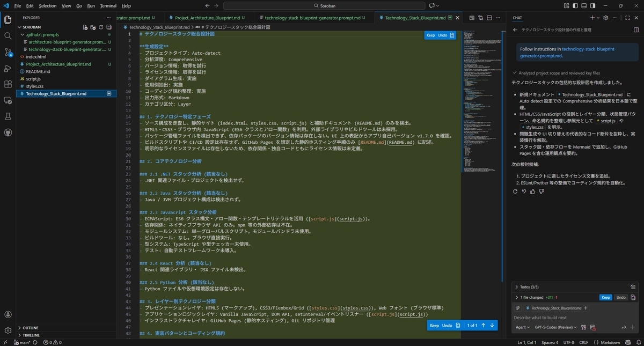
Task: Open Source Control view with badge 4
Action: pos(8,52)
